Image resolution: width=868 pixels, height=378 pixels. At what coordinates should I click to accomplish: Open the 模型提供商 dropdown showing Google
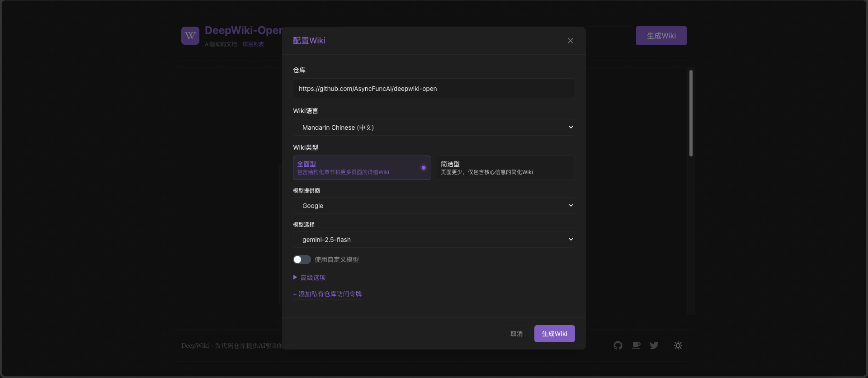pyautogui.click(x=434, y=206)
